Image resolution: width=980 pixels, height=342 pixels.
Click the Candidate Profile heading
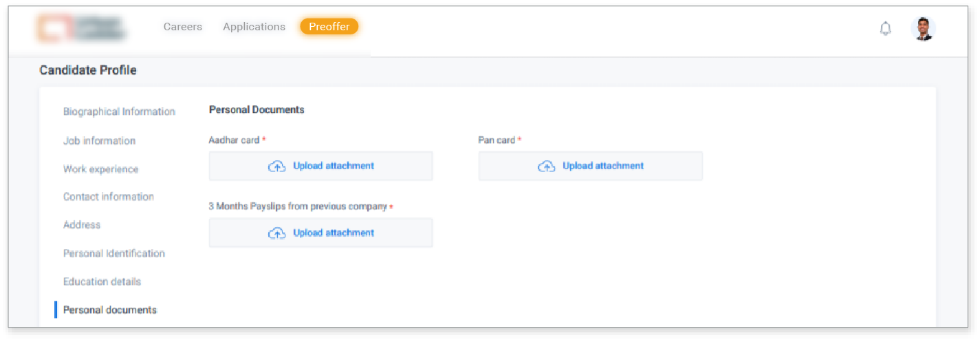click(x=88, y=70)
